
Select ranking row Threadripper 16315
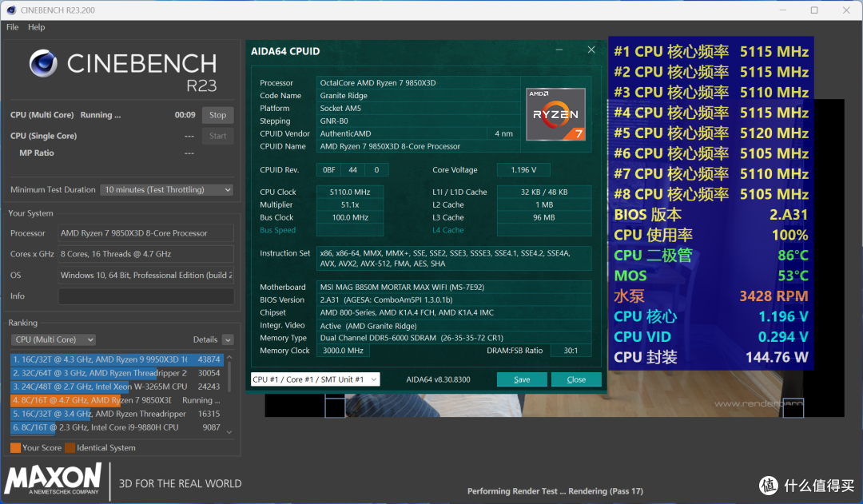[x=117, y=414]
